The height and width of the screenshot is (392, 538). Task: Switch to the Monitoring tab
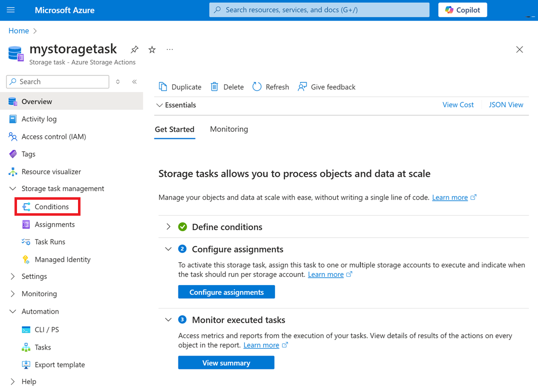coord(229,129)
